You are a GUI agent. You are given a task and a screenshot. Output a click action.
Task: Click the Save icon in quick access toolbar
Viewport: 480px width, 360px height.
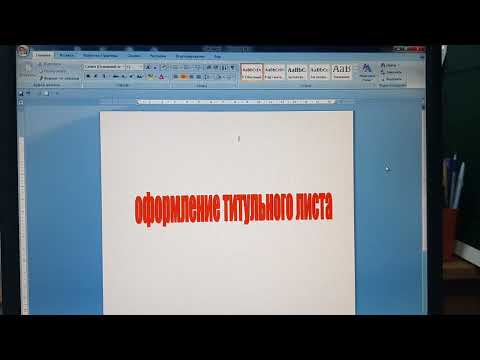point(21,94)
